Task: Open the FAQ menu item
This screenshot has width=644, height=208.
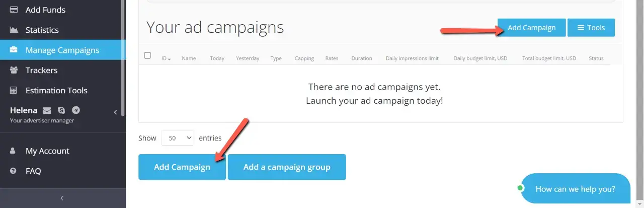Action: click(x=33, y=171)
